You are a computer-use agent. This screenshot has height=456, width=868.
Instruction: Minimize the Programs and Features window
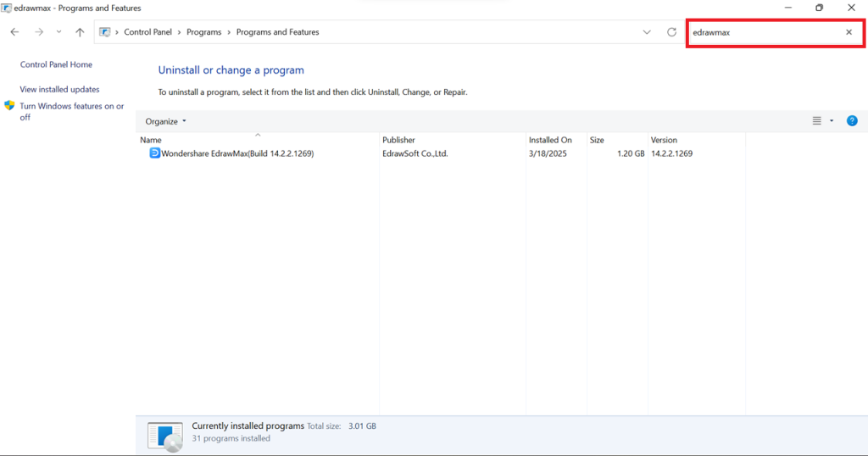[788, 8]
